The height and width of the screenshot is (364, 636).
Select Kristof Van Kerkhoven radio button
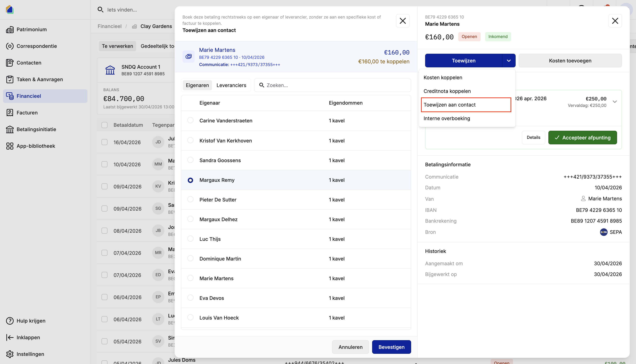click(190, 140)
